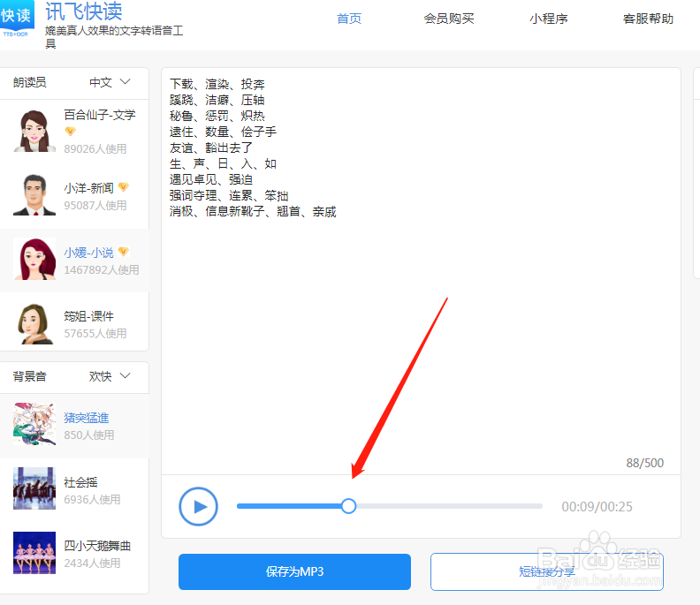Click 四小天鹅舞曲 track title
The image size is (700, 605).
[97, 546]
